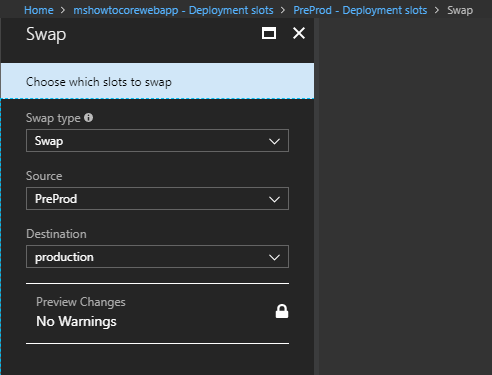Click the Choose which slots to swap banner

pyautogui.click(x=157, y=81)
